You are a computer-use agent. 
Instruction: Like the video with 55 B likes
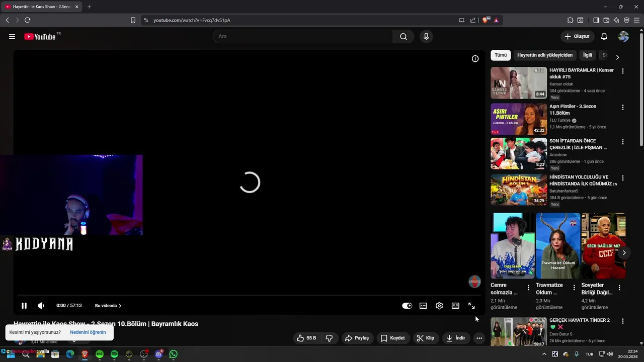tap(306, 338)
